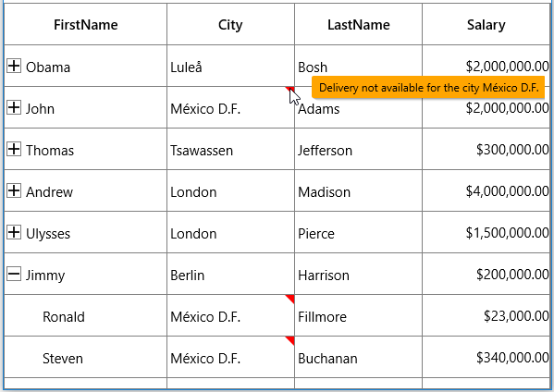554x392 pixels.
Task: Expand the Obama row
Action: 14,66
